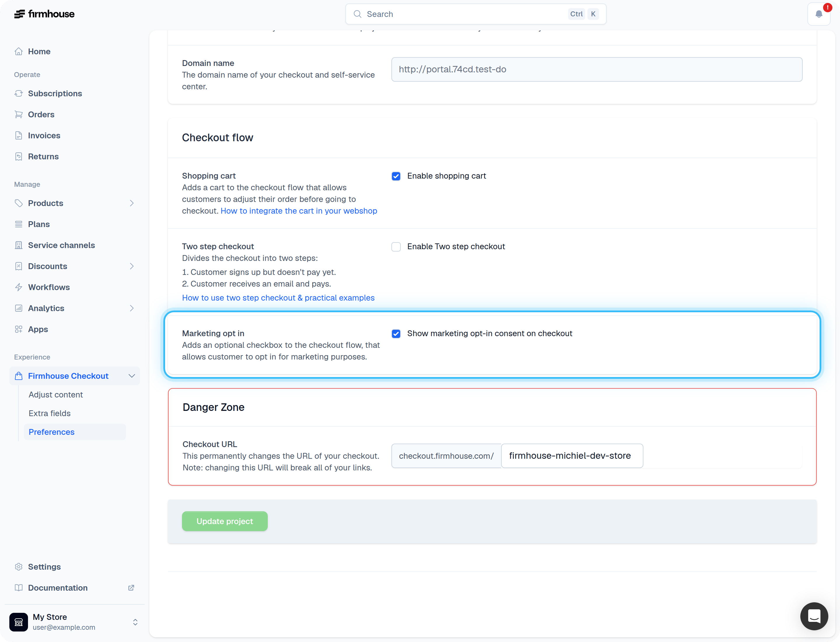Click the Documentation book icon
840x642 pixels.
(x=19, y=588)
